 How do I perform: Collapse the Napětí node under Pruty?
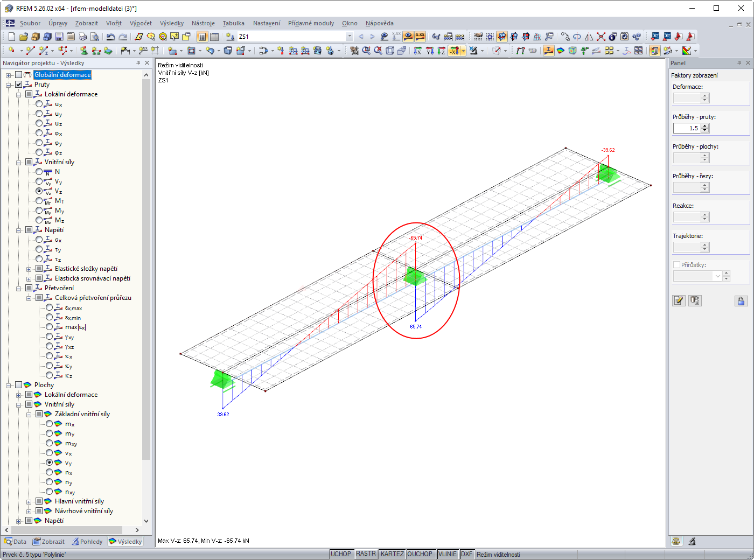(x=18, y=230)
